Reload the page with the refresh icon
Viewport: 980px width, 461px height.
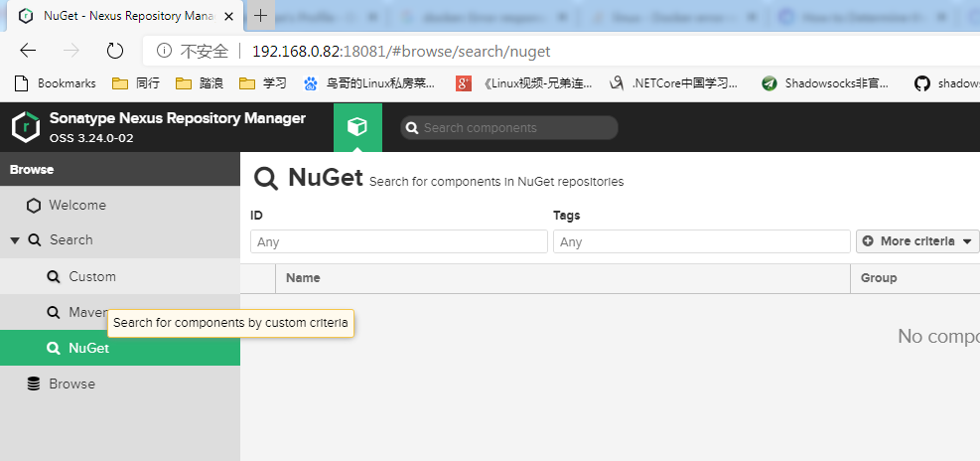[x=115, y=51]
